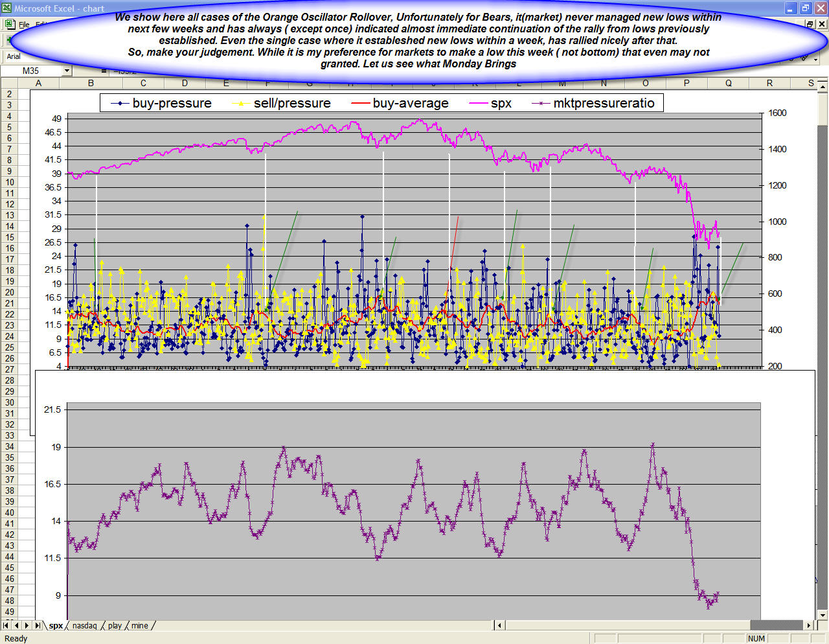
Task: Click the Ready status text
Action: [16, 639]
